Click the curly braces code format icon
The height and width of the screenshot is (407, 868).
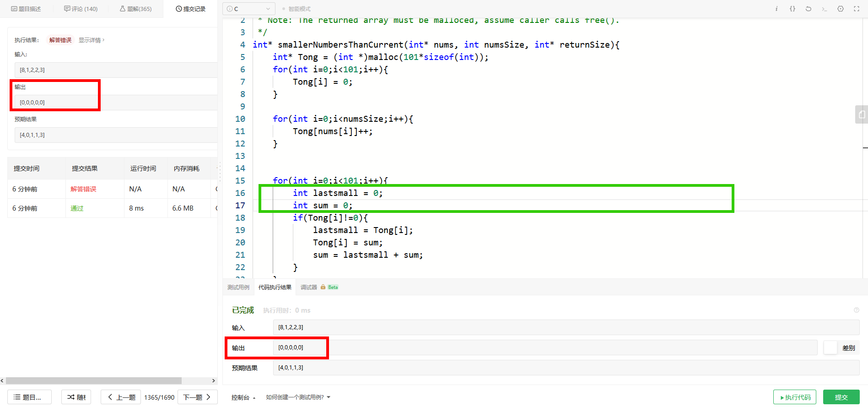tap(792, 9)
